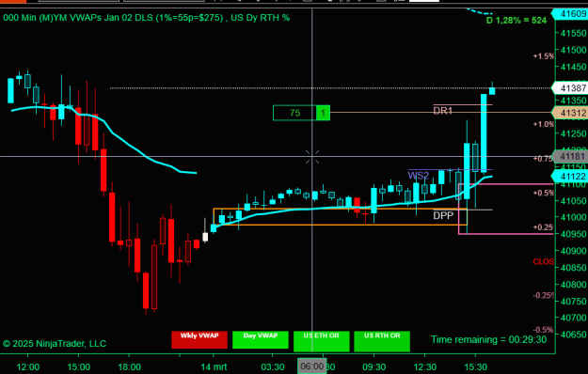Click the 15:30 time axis label
The image size is (588, 374).
point(475,366)
